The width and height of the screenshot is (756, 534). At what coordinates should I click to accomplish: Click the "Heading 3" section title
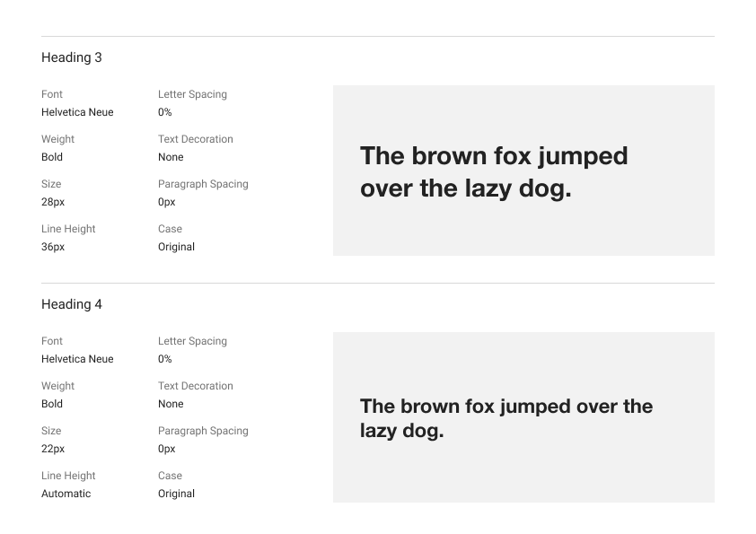72,57
